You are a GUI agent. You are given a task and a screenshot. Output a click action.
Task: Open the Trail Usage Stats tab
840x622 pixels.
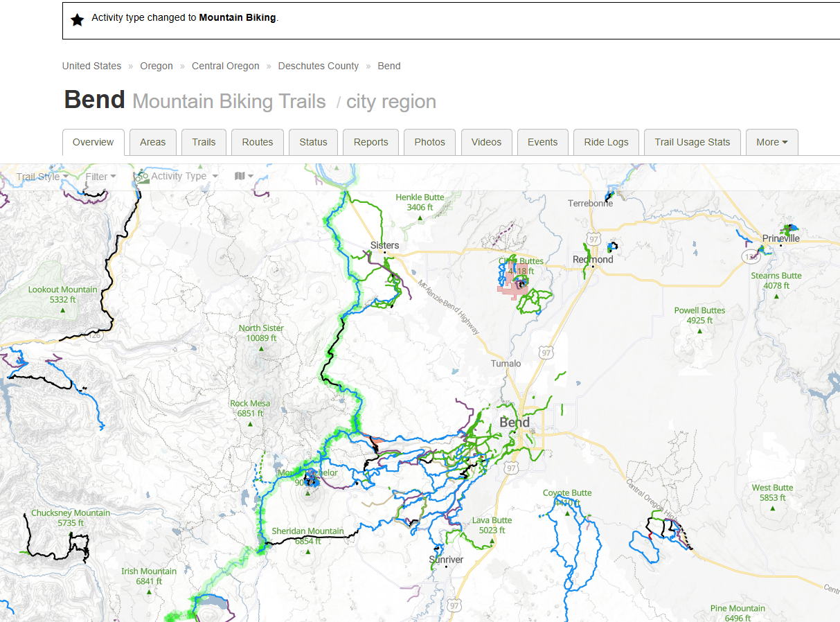click(692, 142)
